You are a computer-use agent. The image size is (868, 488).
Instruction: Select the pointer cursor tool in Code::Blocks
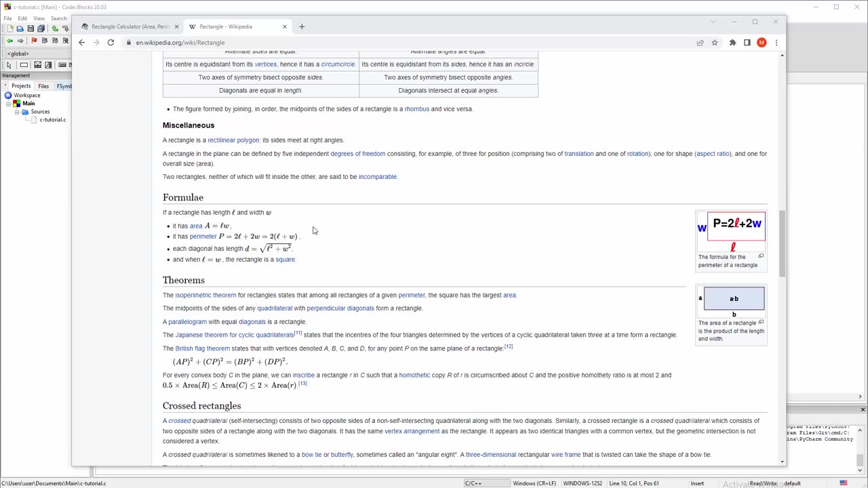(9, 65)
